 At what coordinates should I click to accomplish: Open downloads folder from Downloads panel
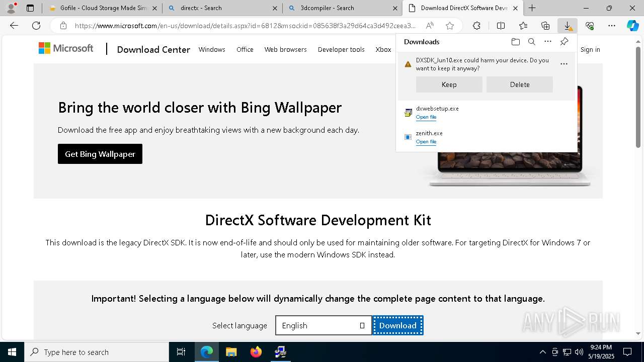(515, 42)
